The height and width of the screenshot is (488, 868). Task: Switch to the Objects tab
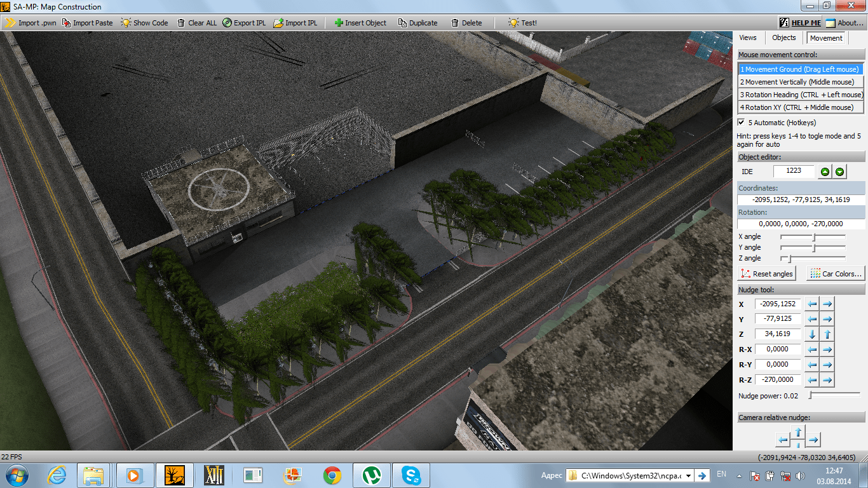(x=783, y=37)
